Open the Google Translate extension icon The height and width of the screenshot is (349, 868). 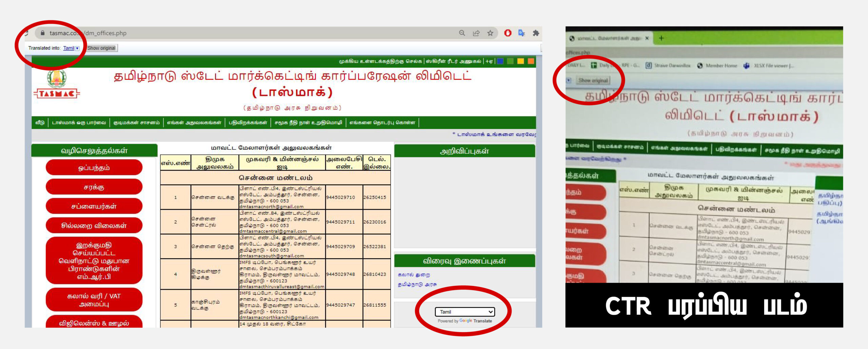click(521, 33)
